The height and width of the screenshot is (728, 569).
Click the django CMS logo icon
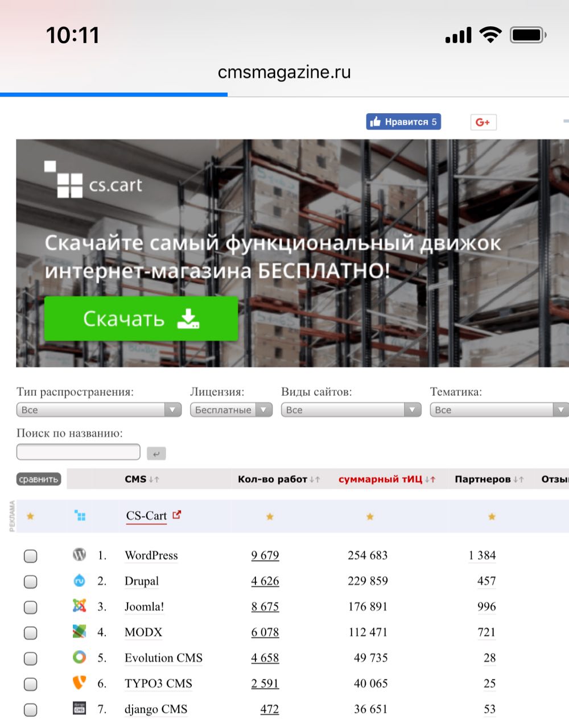coord(80,708)
